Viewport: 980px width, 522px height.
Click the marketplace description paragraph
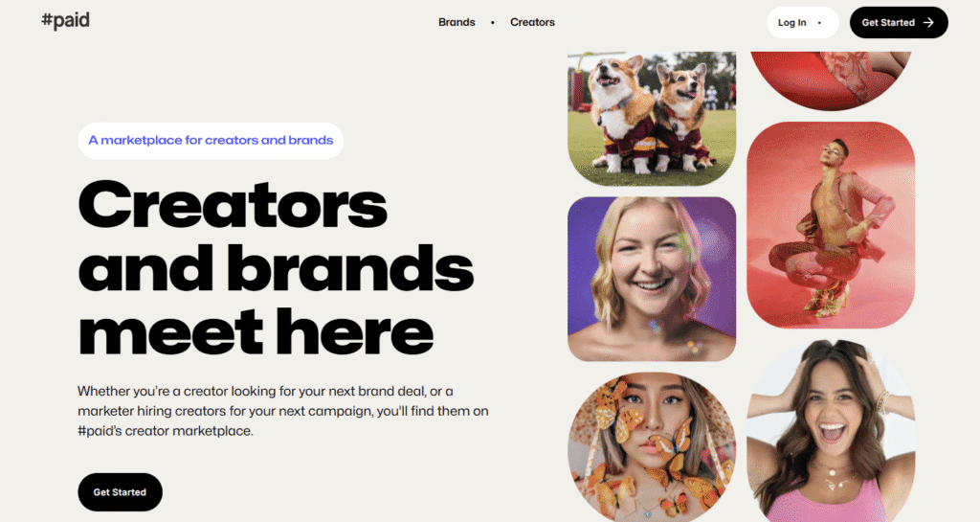coord(283,411)
